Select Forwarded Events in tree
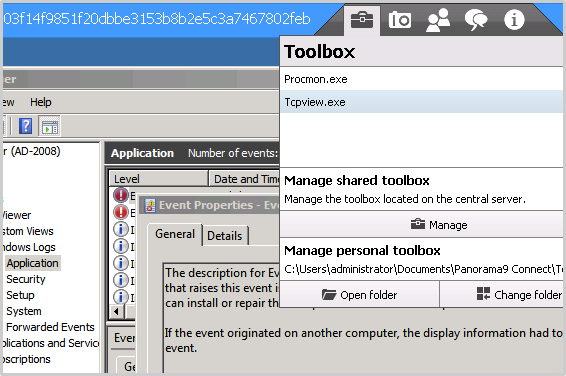Image resolution: width=566 pixels, height=376 pixels. click(50, 327)
